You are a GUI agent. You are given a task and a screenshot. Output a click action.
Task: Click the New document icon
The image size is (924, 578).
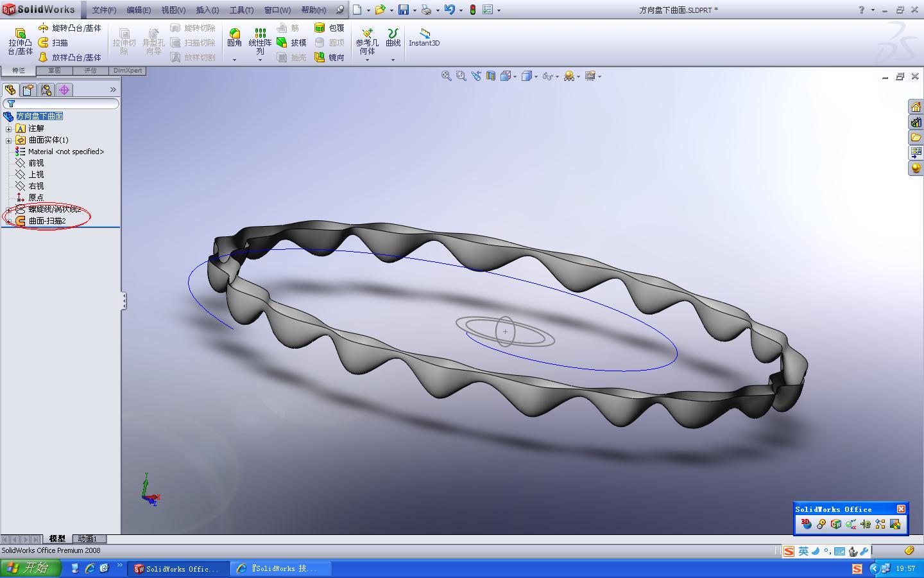[357, 10]
